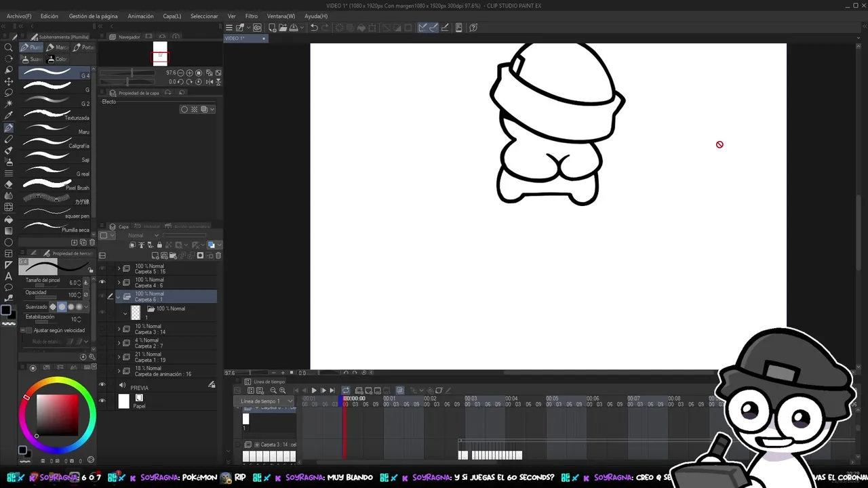Toggle visibility of Carpeta 4 : 6 layer
Screen dimensions: 868x488
tap(102, 283)
